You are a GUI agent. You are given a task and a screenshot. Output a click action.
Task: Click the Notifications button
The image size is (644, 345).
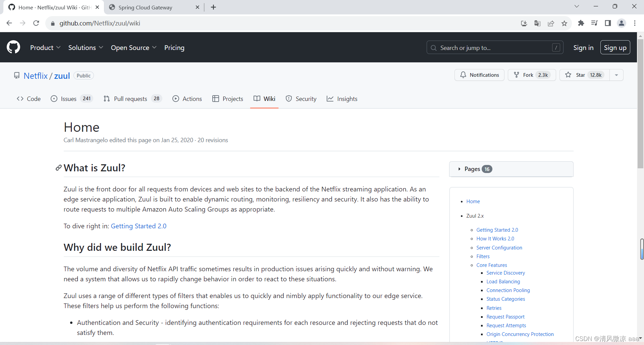point(479,75)
